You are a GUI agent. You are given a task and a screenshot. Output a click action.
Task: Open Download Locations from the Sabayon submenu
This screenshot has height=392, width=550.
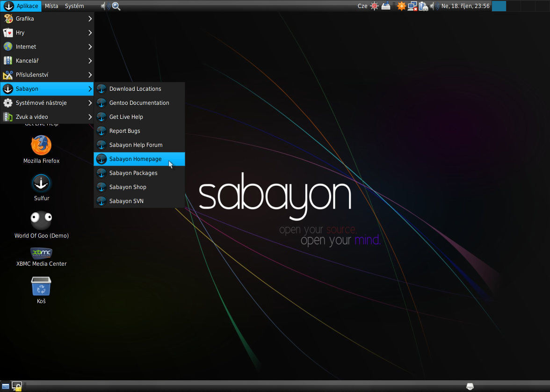(139, 89)
